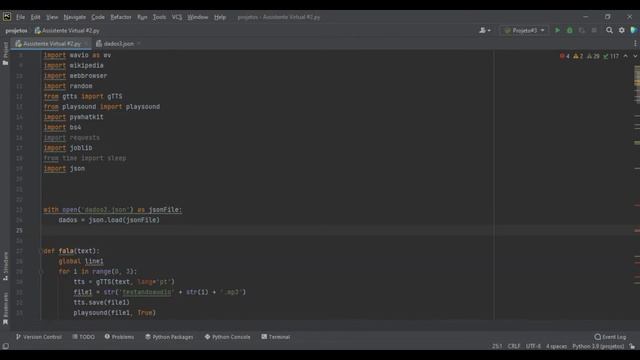Collapse the for i in range loop fold marker
The height and width of the screenshot is (360, 640).
pos(41,271)
